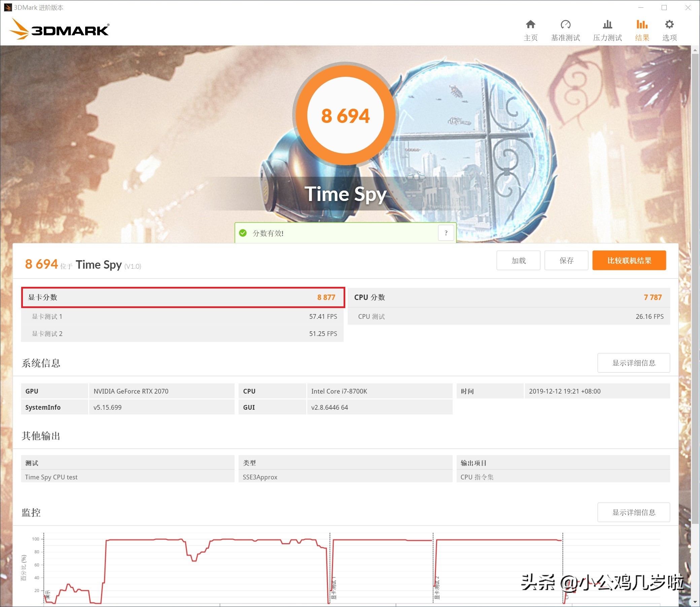Show detailed monitoring information
This screenshot has width=700, height=607.
634,512
